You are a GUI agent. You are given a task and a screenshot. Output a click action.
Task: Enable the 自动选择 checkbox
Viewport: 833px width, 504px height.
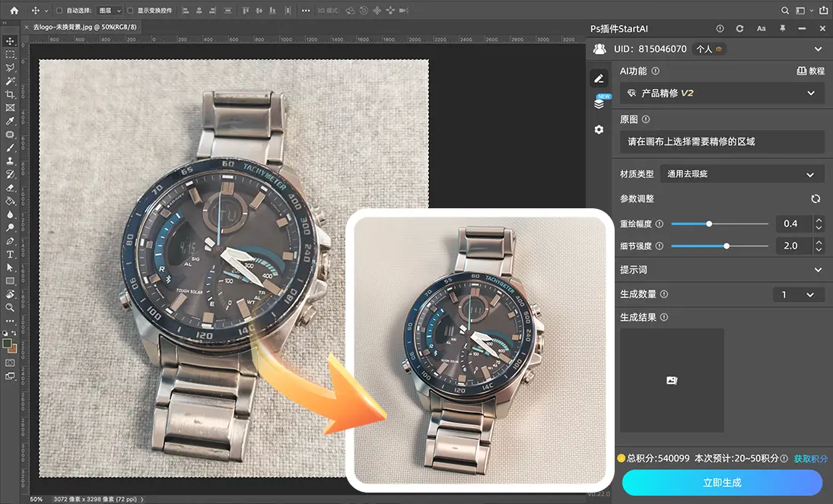click(x=59, y=10)
